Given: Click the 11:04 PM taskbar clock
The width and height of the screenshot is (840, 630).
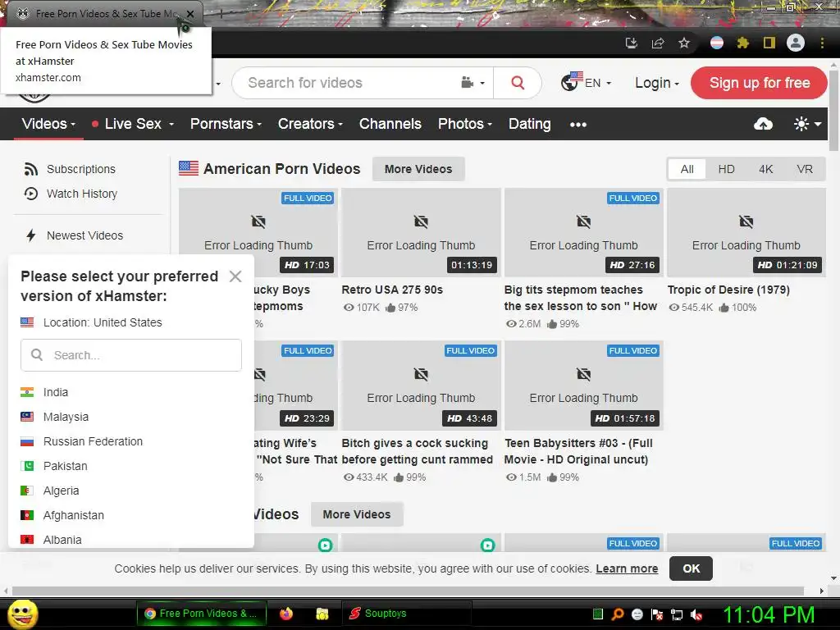Looking at the screenshot, I should (769, 614).
